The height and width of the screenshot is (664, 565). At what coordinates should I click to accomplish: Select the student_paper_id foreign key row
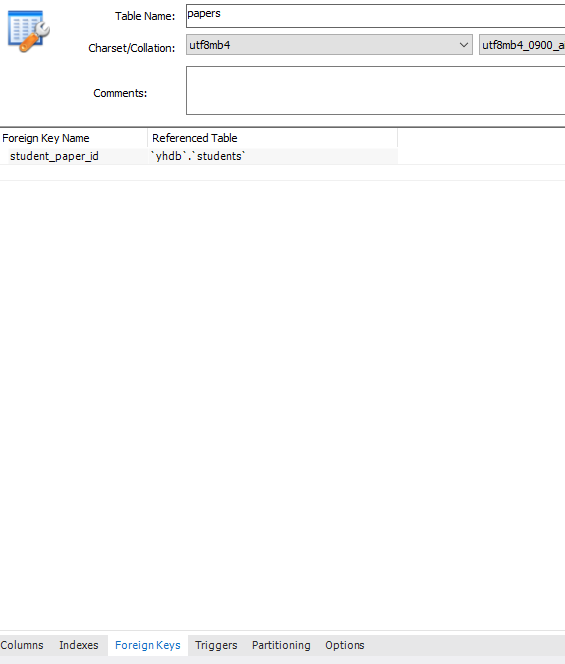199,156
